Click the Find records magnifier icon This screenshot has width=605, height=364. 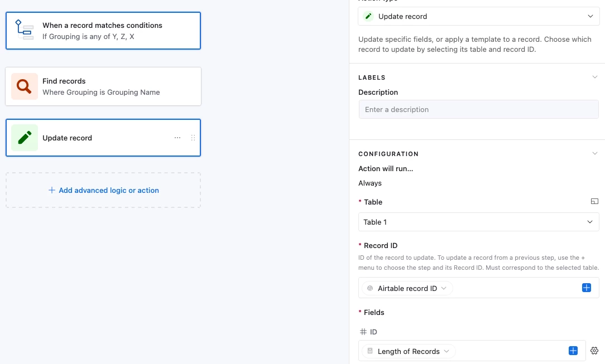pos(24,86)
